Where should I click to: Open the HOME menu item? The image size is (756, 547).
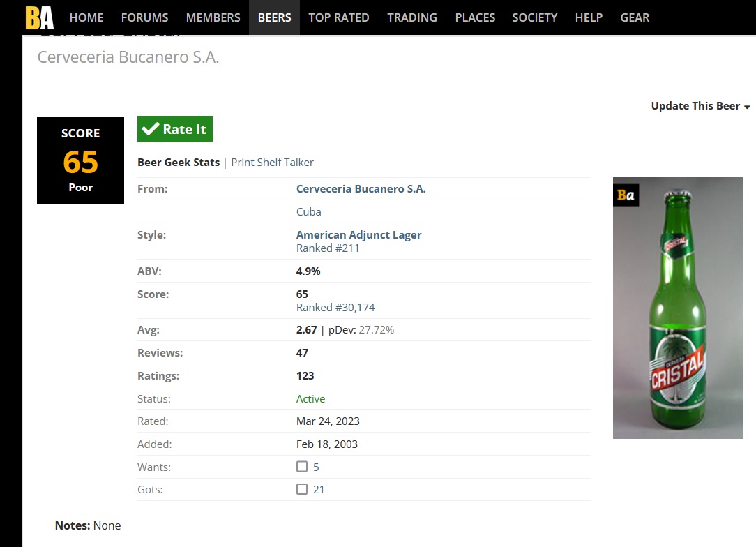pos(86,17)
